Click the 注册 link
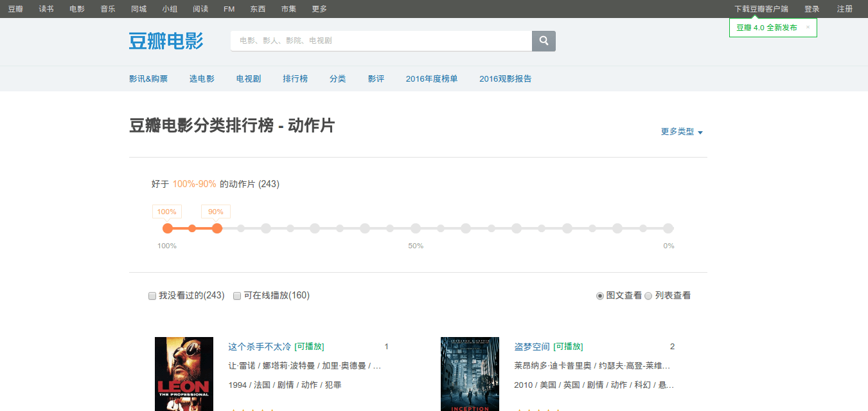The height and width of the screenshot is (411, 868). (x=845, y=9)
